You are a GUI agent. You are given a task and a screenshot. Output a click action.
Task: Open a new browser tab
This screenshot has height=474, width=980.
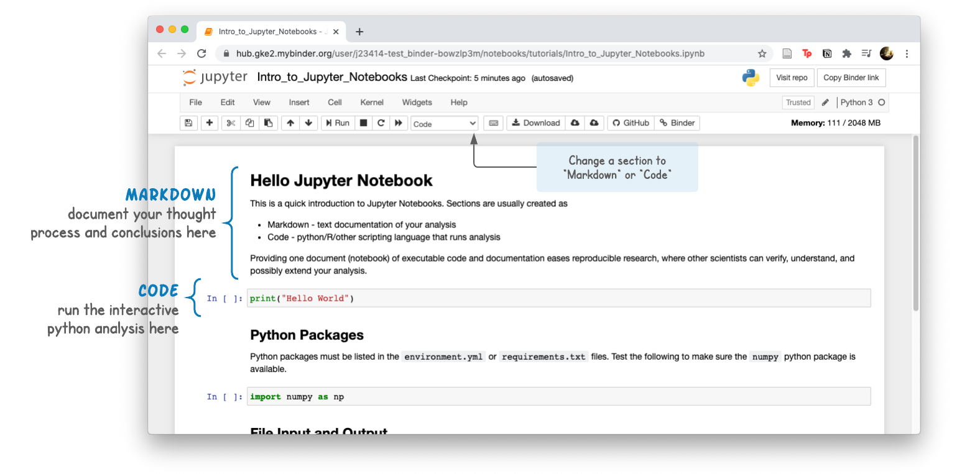pos(359,32)
